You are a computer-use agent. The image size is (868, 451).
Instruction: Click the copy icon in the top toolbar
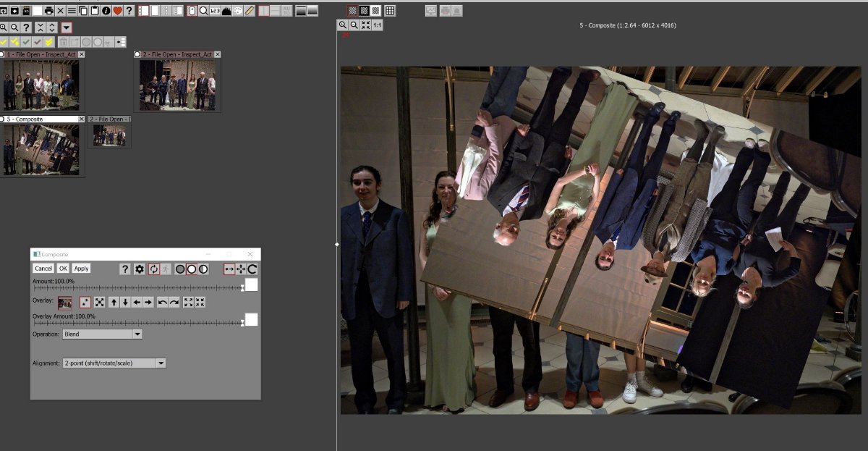[x=83, y=11]
